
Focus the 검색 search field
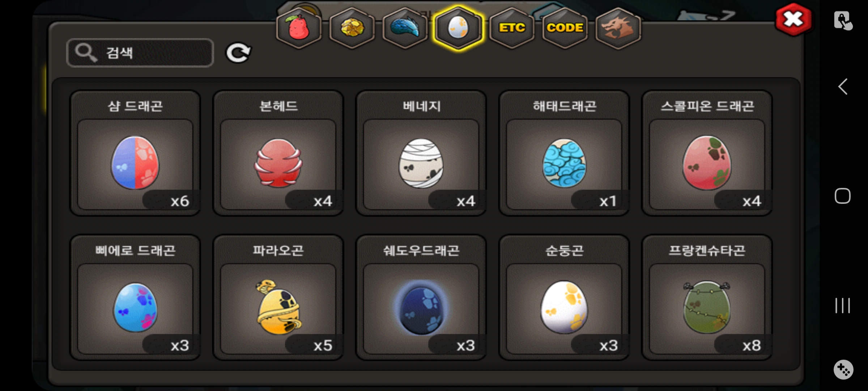tap(140, 53)
